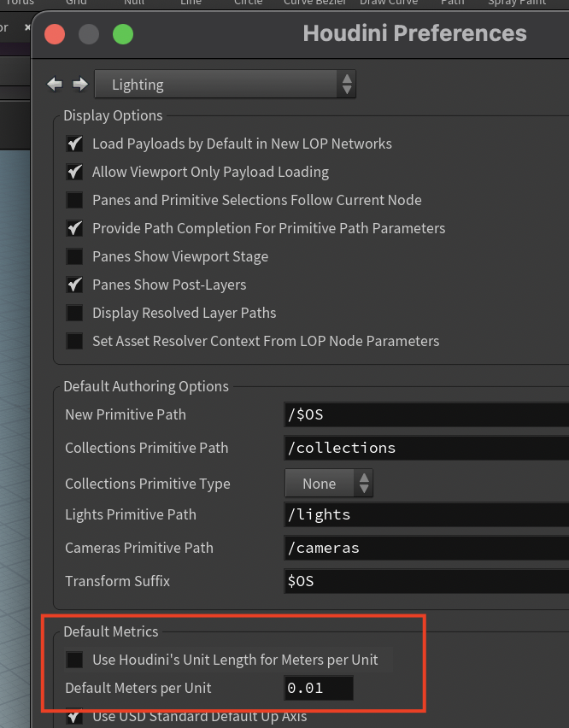Check Set Asset Resolver Context option
The image size is (569, 728).
click(x=74, y=341)
